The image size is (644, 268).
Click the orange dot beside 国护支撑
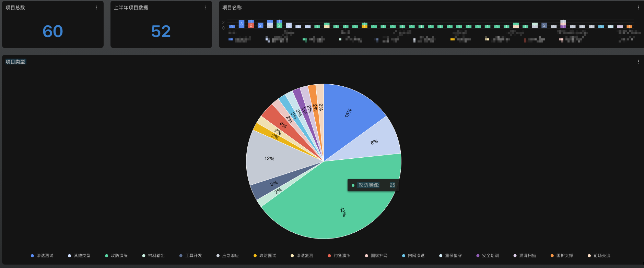pyautogui.click(x=552, y=256)
